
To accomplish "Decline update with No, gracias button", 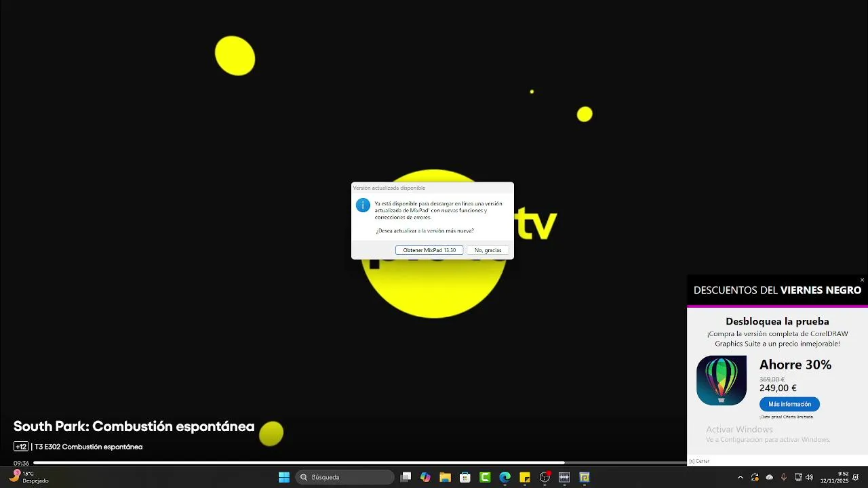I will [488, 250].
